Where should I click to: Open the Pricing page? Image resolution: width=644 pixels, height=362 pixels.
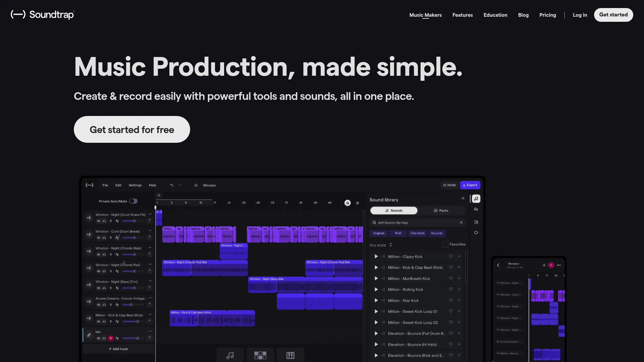tap(548, 15)
